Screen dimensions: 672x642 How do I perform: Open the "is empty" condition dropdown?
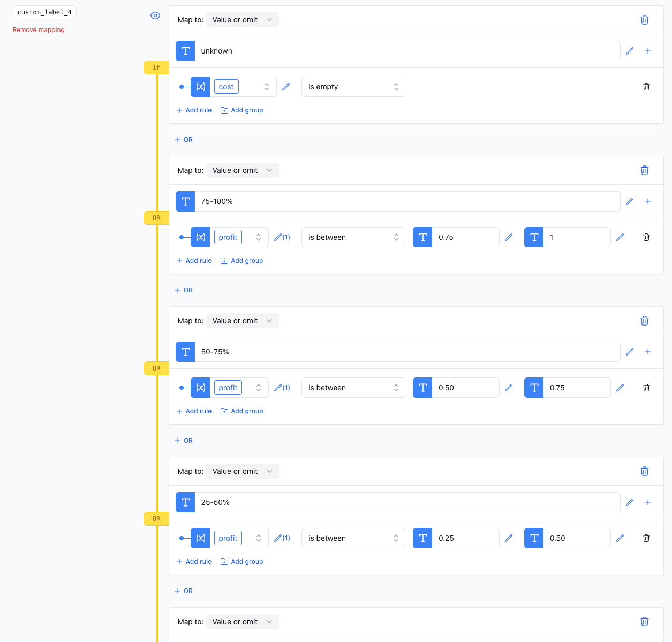(x=353, y=86)
